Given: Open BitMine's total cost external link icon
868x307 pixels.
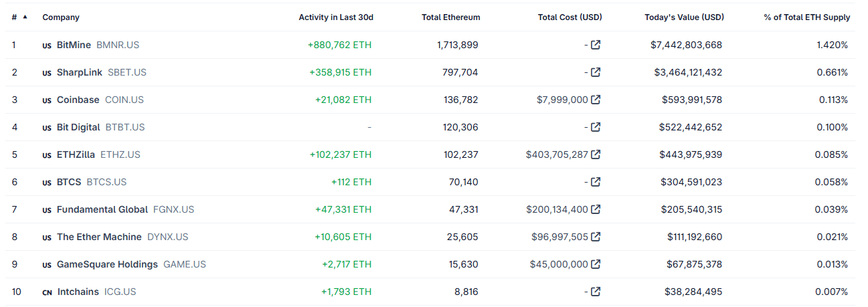Looking at the screenshot, I should (x=596, y=45).
